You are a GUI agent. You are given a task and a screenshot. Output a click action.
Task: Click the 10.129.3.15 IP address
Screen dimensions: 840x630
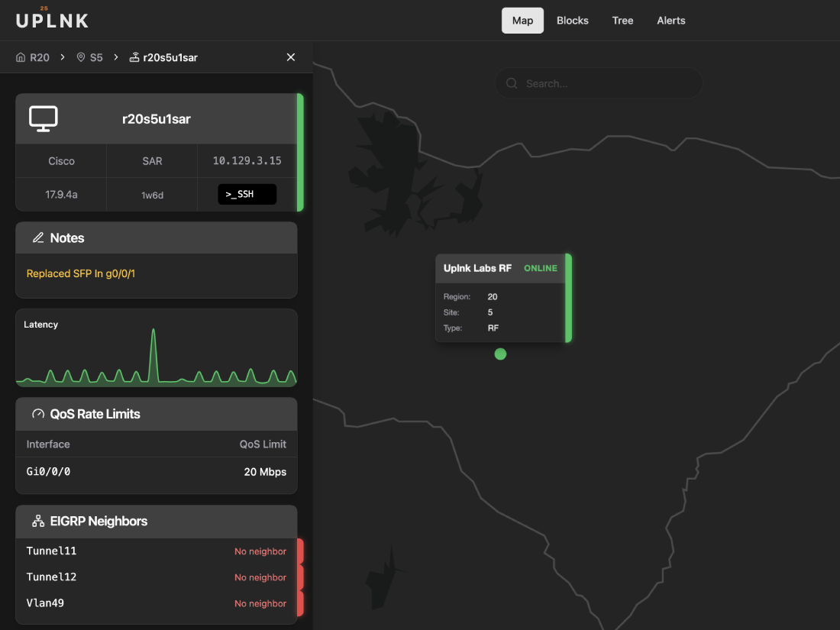[247, 161]
